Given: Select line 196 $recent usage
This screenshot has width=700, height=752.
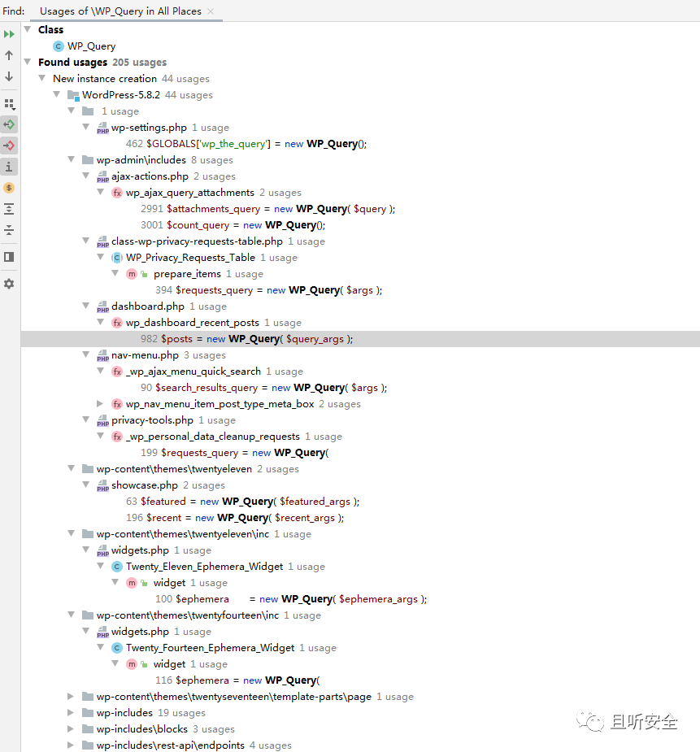Looking at the screenshot, I should click(x=235, y=518).
